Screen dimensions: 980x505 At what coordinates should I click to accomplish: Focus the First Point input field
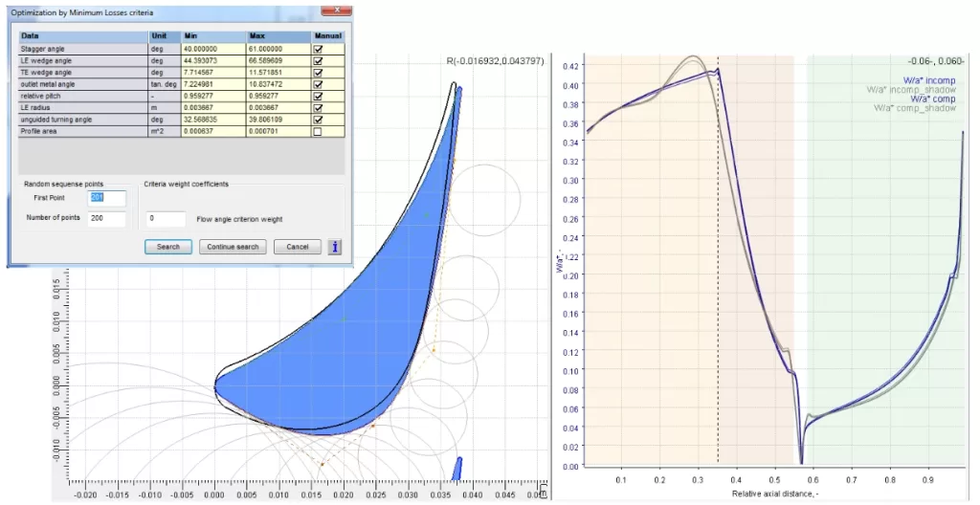coord(107,198)
